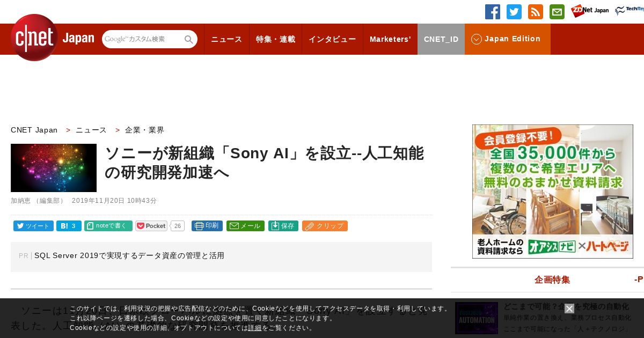This screenshot has width=644, height=338.
Task: Print article with 印刷 button
Action: click(x=207, y=226)
